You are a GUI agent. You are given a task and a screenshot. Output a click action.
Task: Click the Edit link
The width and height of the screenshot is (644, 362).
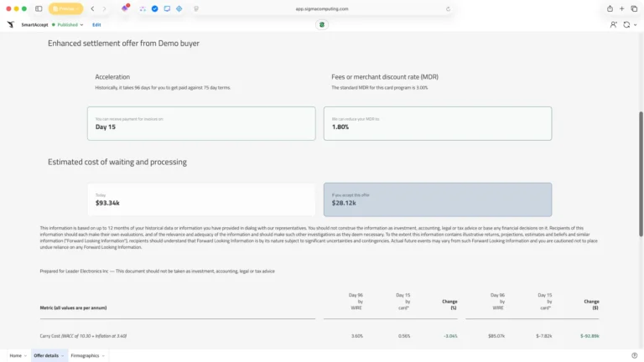click(96, 25)
